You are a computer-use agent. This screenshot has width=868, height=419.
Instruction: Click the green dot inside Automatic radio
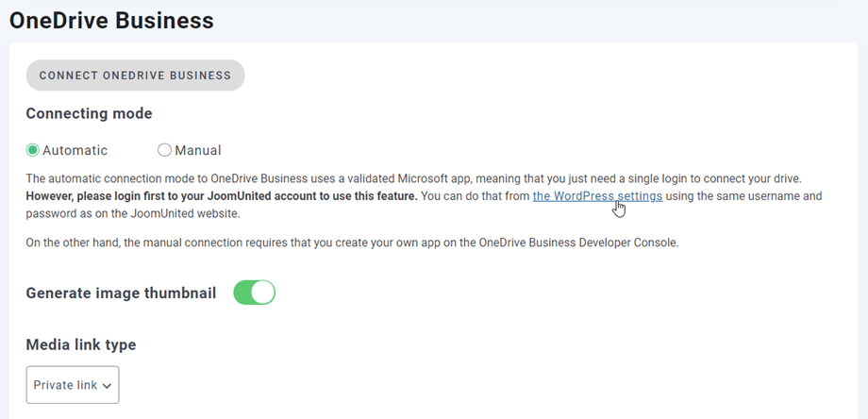tap(33, 150)
